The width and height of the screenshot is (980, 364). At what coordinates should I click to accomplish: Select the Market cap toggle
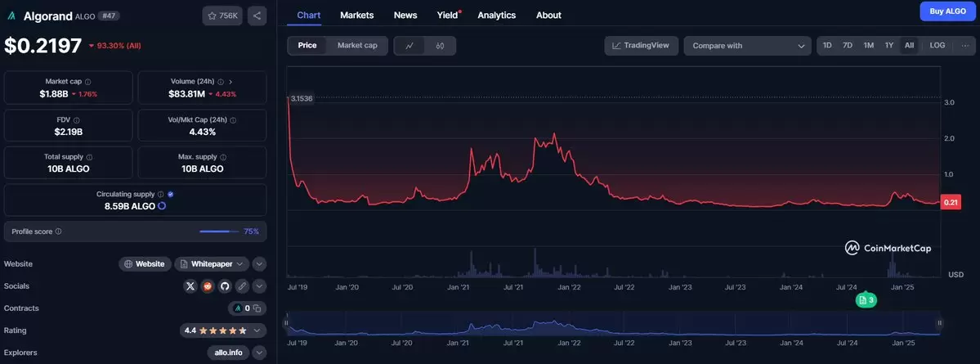pos(357,46)
